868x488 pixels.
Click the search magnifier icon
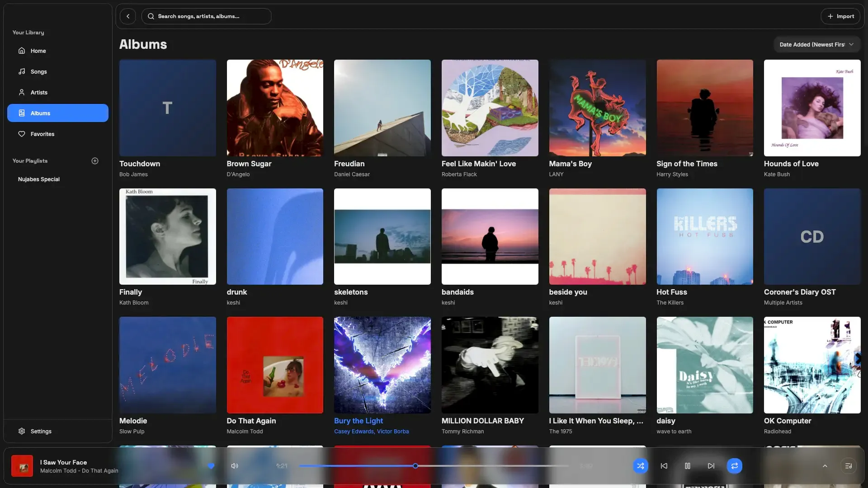click(151, 16)
